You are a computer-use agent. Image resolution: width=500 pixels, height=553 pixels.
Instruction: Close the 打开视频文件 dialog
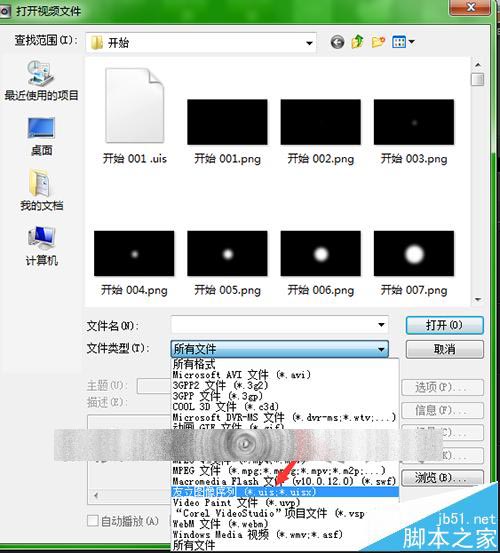click(x=470, y=7)
